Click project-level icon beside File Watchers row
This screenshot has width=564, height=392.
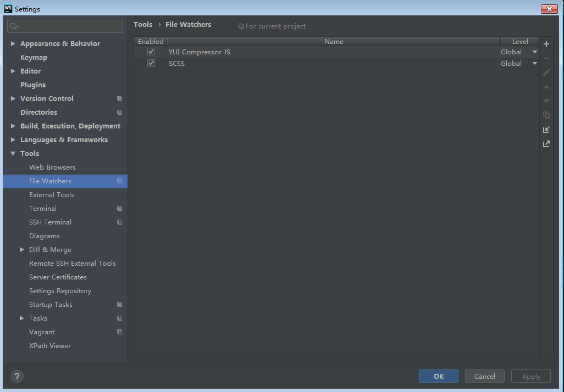(119, 181)
